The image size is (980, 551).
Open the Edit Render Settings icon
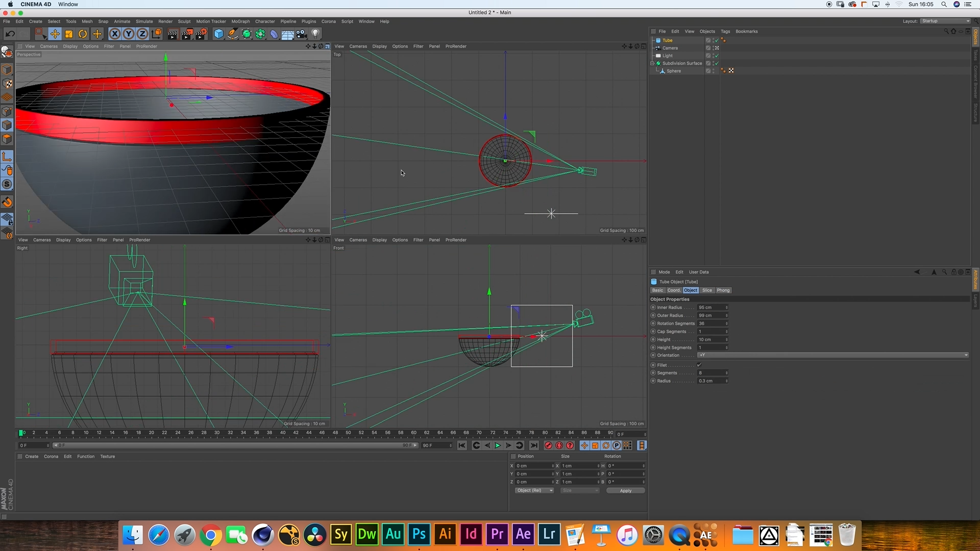tap(201, 34)
